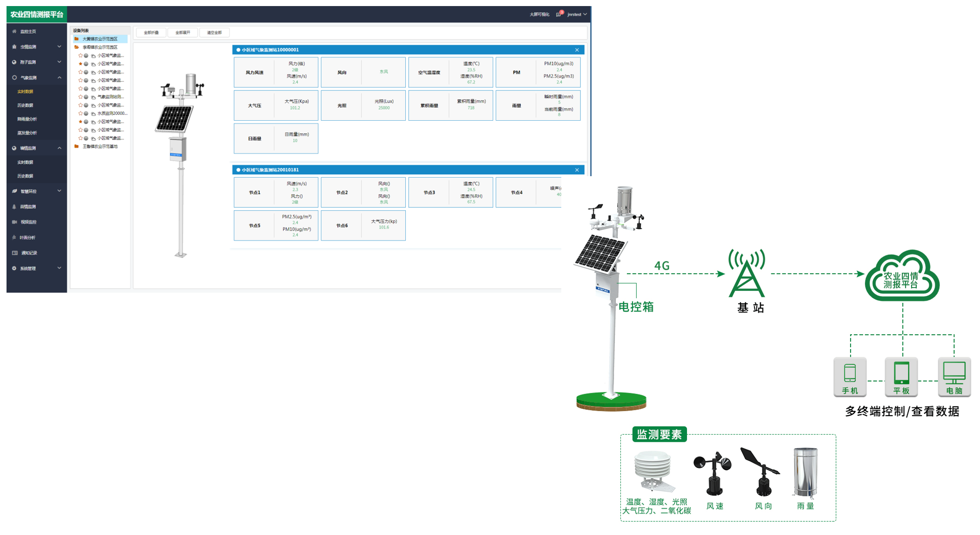
Task: Expand the 孢子监测 menu chevron
Action: (x=59, y=62)
